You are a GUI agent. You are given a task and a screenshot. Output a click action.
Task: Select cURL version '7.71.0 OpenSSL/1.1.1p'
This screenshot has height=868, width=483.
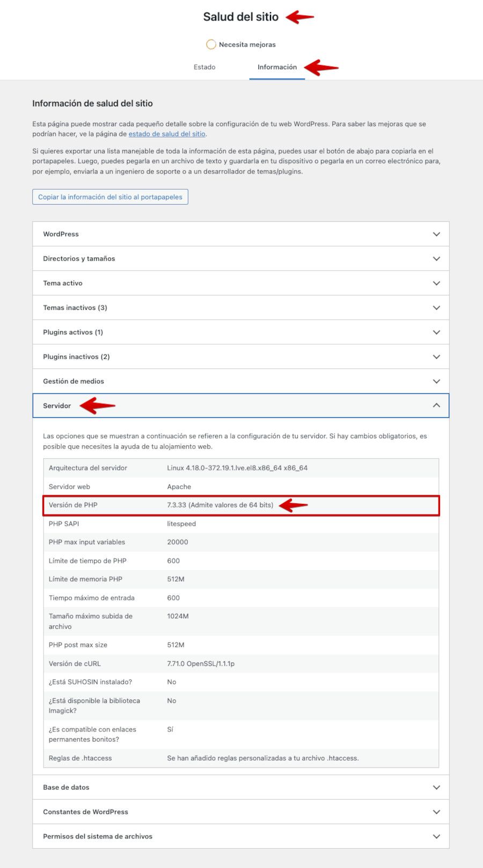201,663
